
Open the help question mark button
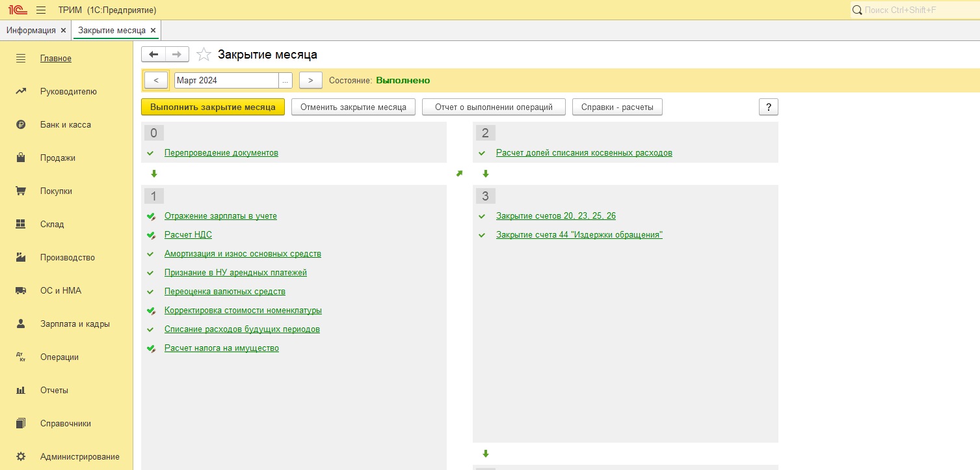pyautogui.click(x=769, y=107)
